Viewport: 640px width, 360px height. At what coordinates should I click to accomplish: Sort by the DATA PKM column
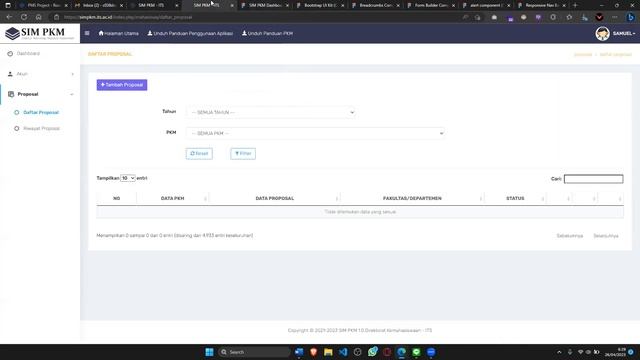(173, 198)
